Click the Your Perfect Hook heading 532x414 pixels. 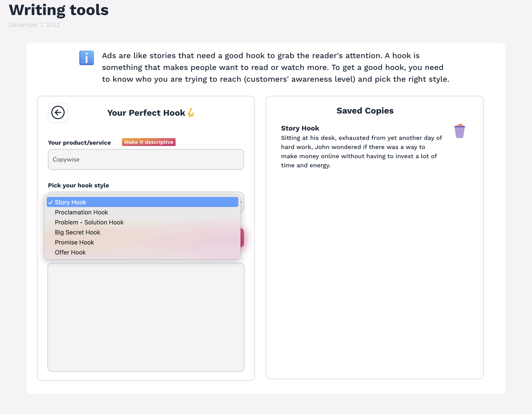[x=151, y=113]
